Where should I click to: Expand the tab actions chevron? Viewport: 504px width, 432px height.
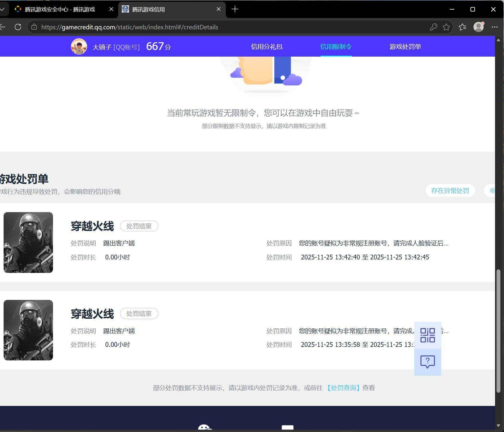click(x=2, y=9)
